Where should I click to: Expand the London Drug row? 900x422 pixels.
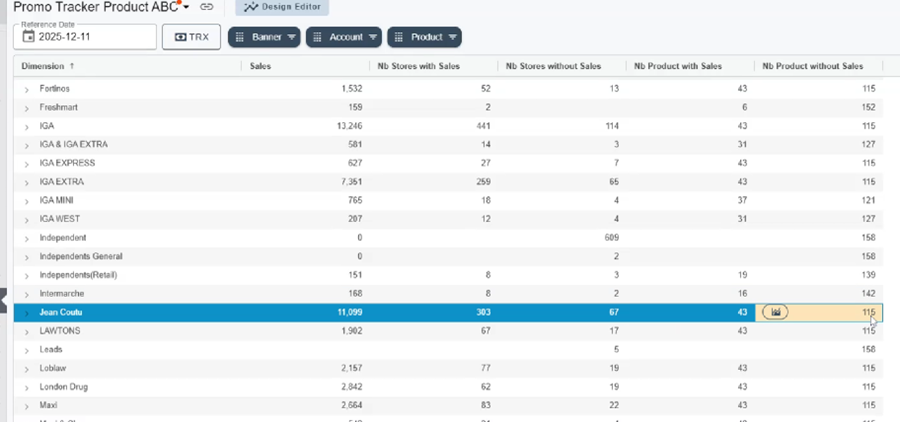point(26,388)
